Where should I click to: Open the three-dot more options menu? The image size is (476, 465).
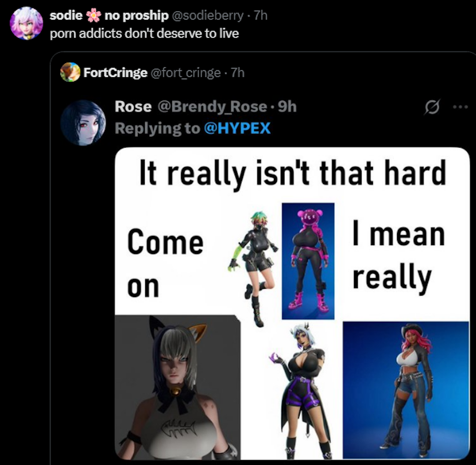click(460, 107)
